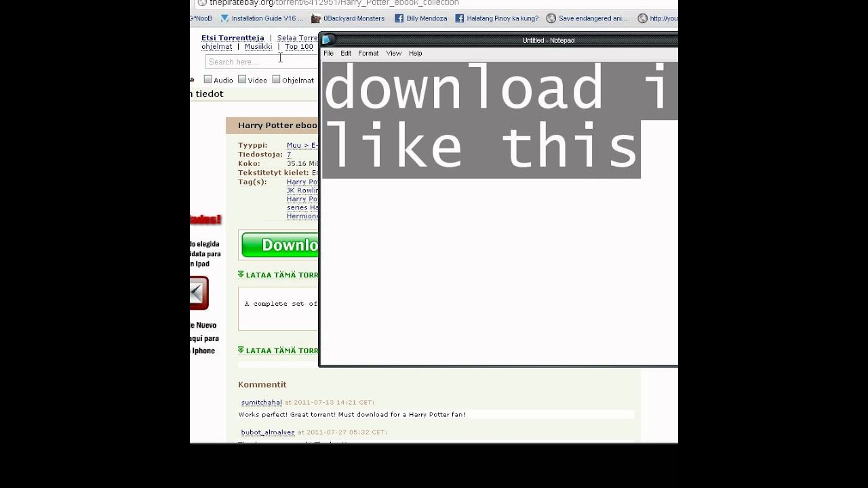
Task: Select the Hermione tag
Action: point(302,216)
